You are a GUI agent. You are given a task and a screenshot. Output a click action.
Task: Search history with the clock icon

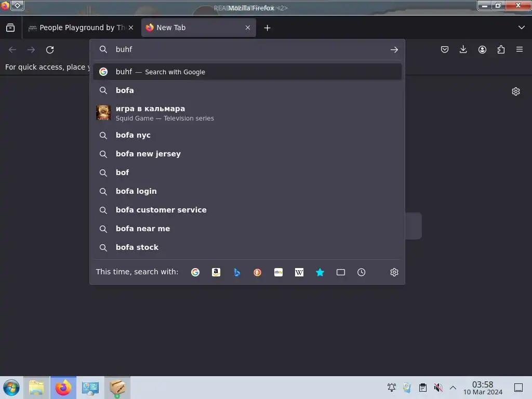coord(362,272)
